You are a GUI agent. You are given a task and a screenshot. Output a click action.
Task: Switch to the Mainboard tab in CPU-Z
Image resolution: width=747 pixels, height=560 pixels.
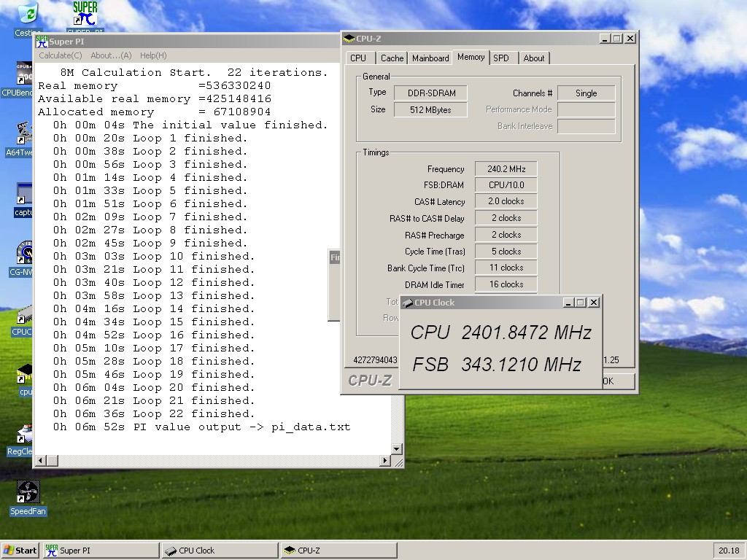click(x=430, y=58)
